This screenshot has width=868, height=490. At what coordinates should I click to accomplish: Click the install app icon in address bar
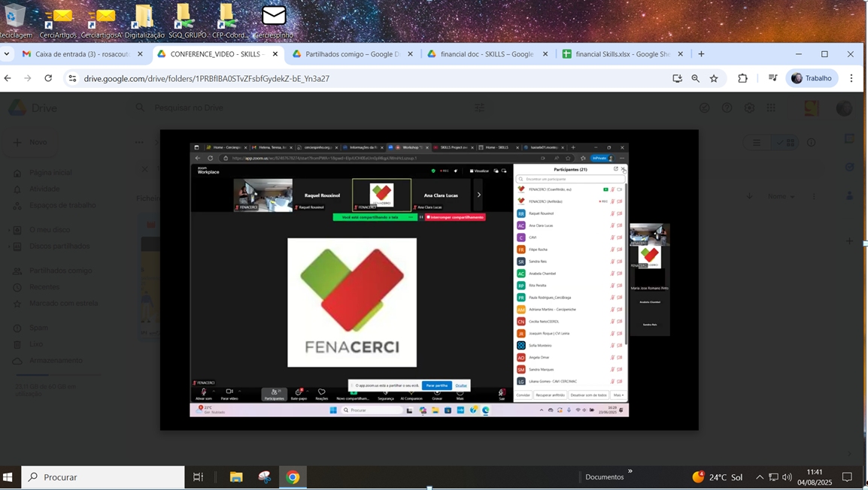pyautogui.click(x=677, y=78)
